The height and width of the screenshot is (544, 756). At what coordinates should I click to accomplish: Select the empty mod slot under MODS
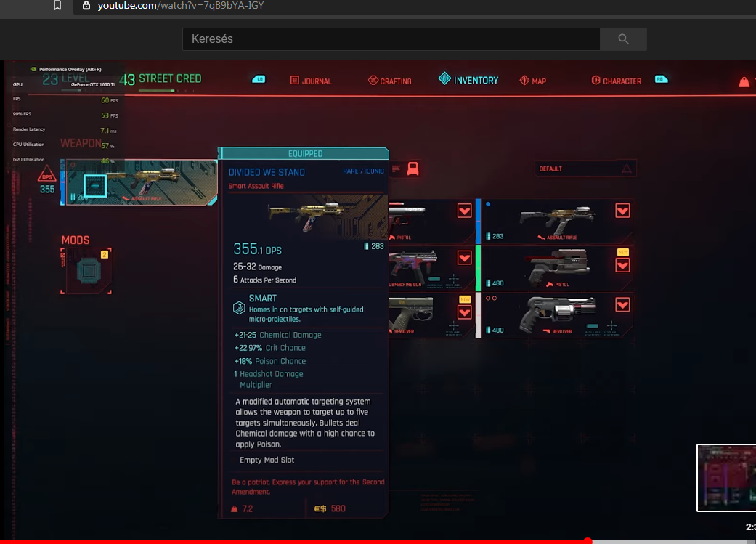(x=87, y=271)
